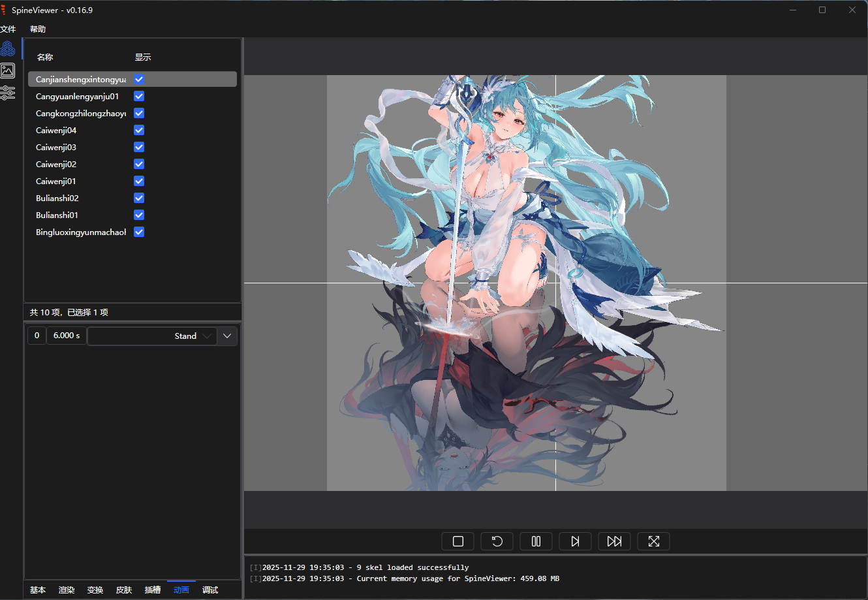Click the memory usage log line

tap(405, 578)
